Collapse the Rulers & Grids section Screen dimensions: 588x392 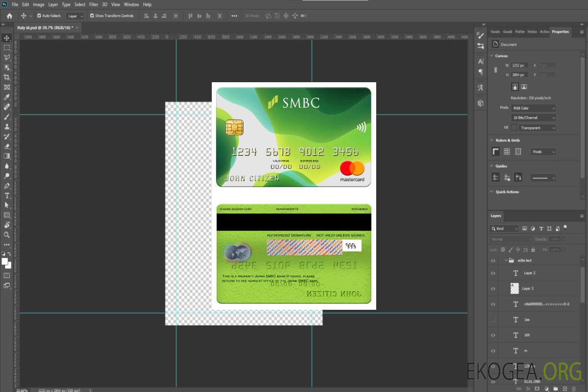click(x=492, y=140)
